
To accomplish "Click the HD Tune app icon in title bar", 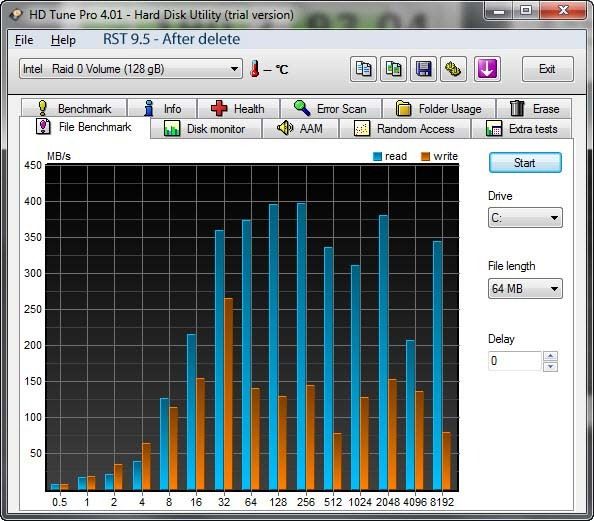I will coord(17,14).
